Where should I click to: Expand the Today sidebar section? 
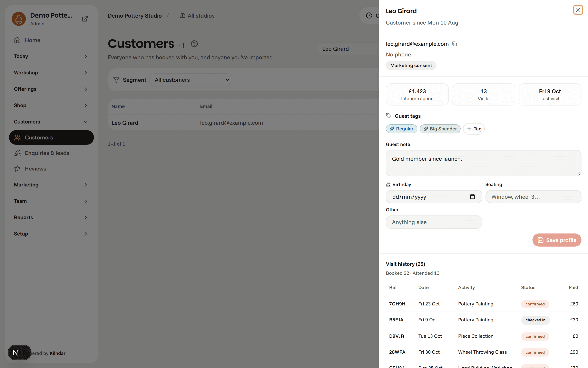coord(51,56)
